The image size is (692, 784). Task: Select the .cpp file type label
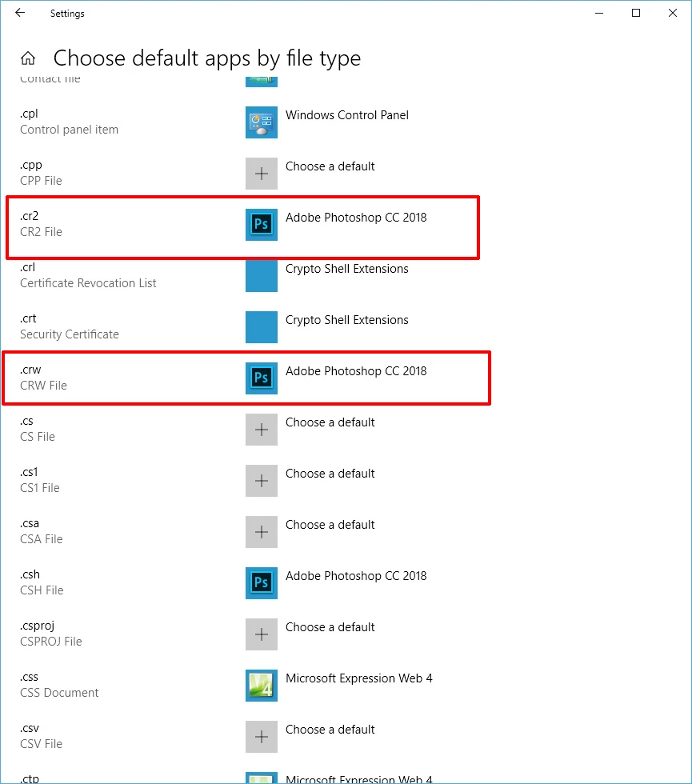(x=31, y=166)
